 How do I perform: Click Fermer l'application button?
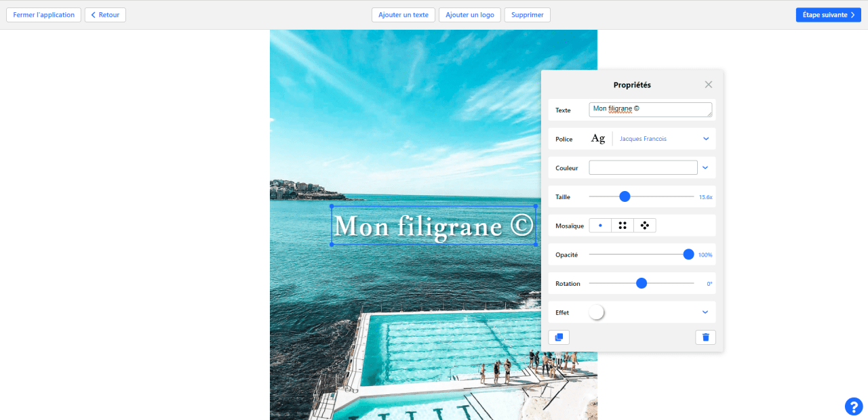point(44,15)
